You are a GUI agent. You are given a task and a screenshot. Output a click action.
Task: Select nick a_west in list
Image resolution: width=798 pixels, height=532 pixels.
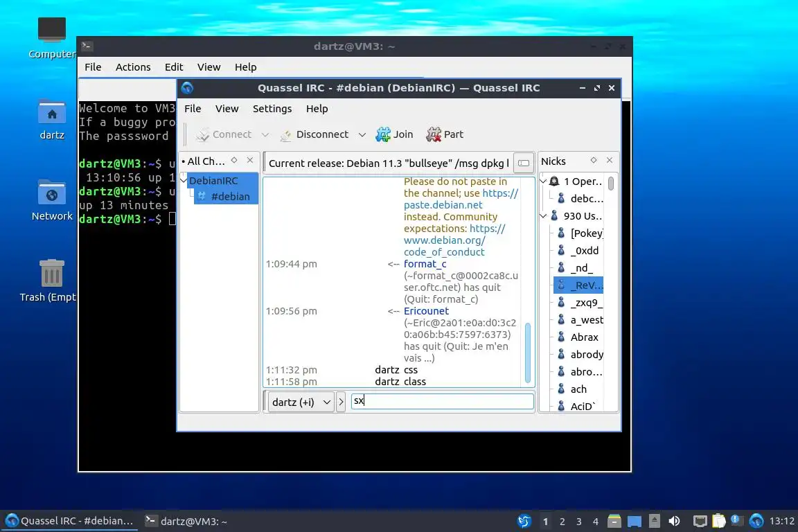(x=578, y=320)
